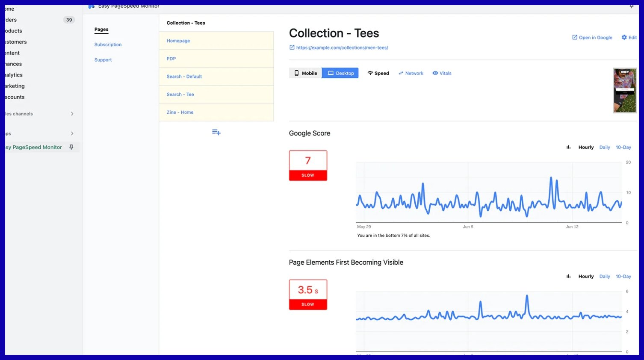Expand the Sales channels section

click(72, 114)
